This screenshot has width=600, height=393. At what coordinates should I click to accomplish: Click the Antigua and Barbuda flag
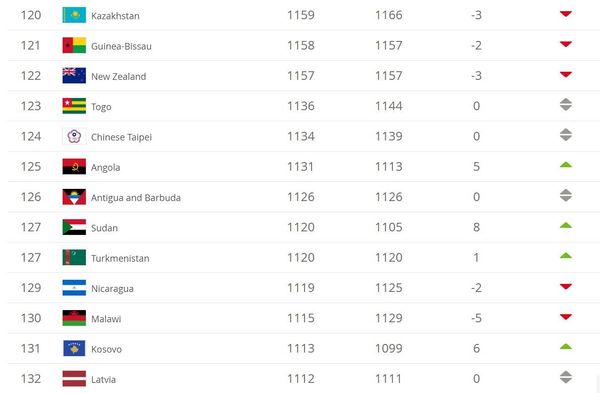point(74,197)
